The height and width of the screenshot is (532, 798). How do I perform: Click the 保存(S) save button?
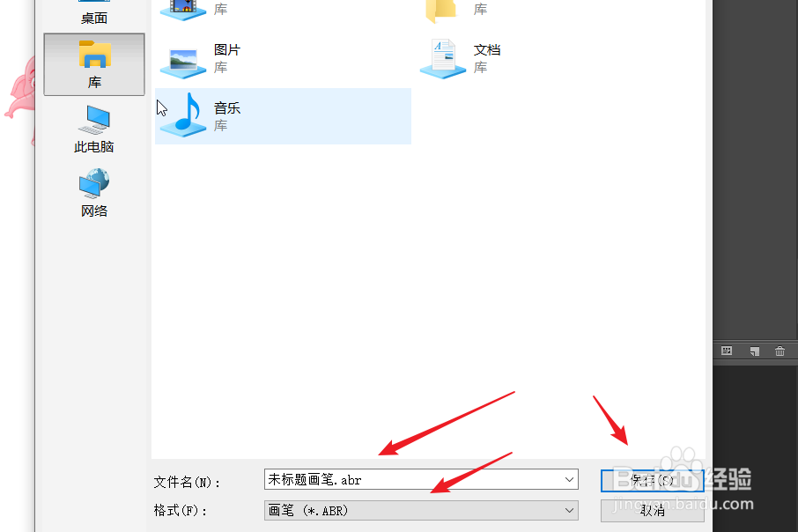[x=652, y=480]
